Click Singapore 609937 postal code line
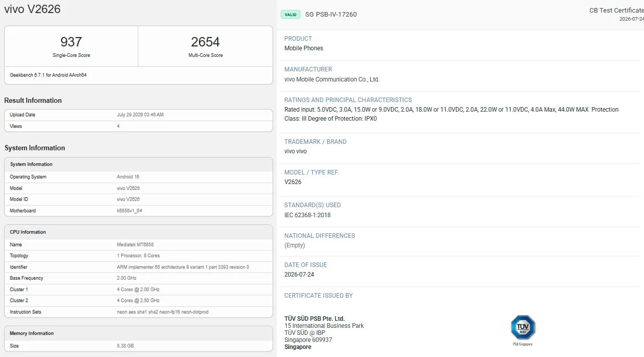The height and width of the screenshot is (357, 644). pyautogui.click(x=308, y=340)
